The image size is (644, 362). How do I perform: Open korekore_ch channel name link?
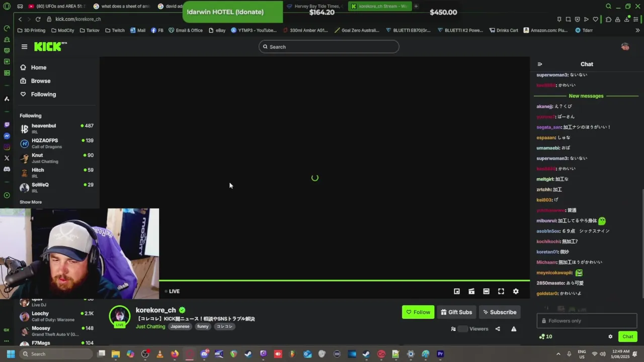155,310
